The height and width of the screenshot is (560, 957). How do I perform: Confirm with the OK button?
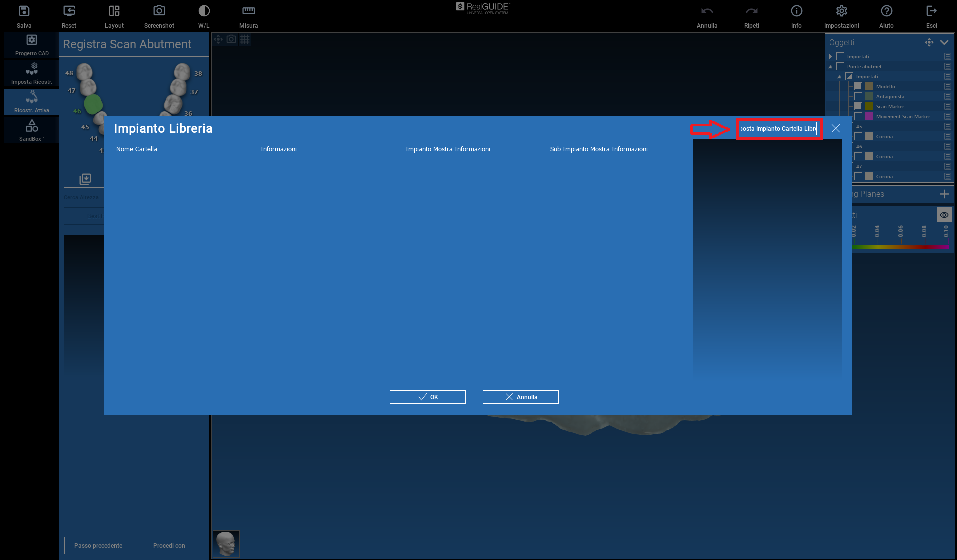(427, 397)
